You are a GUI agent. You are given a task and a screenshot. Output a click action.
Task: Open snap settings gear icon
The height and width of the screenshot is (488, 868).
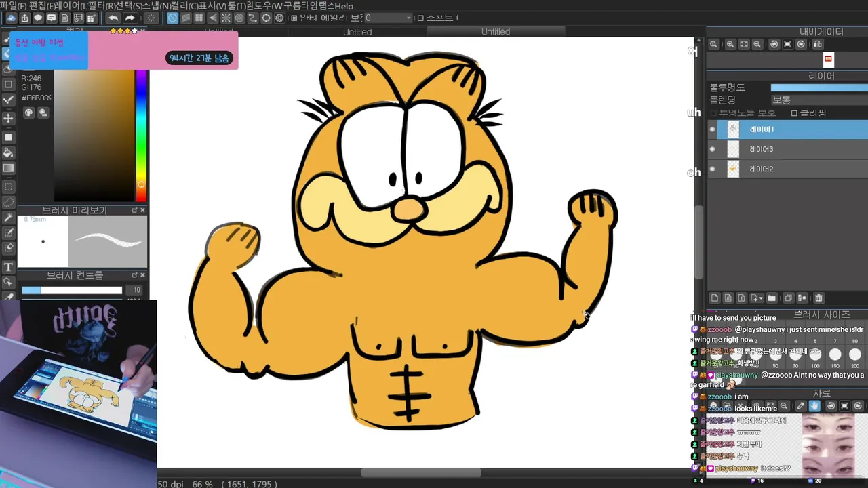(x=279, y=18)
